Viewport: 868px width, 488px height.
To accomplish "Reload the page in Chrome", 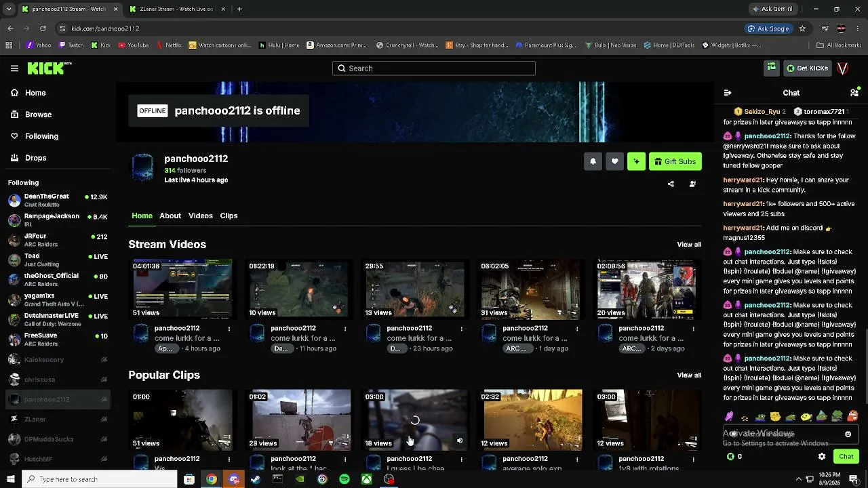I will pos(43,28).
